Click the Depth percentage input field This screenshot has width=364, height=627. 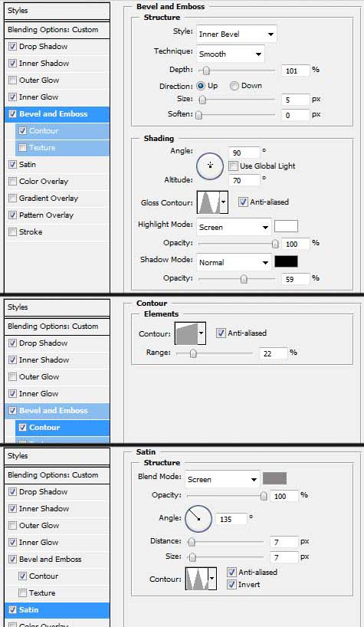click(295, 71)
